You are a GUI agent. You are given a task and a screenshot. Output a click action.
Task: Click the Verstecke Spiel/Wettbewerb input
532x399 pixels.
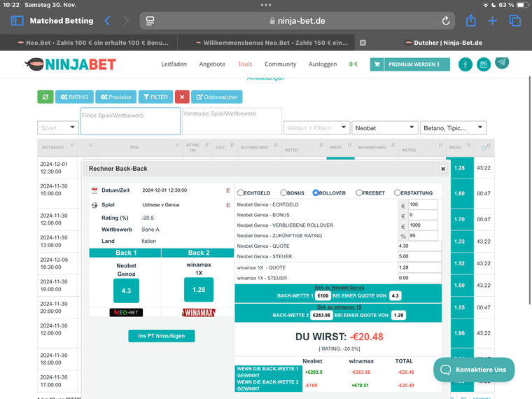232,121
